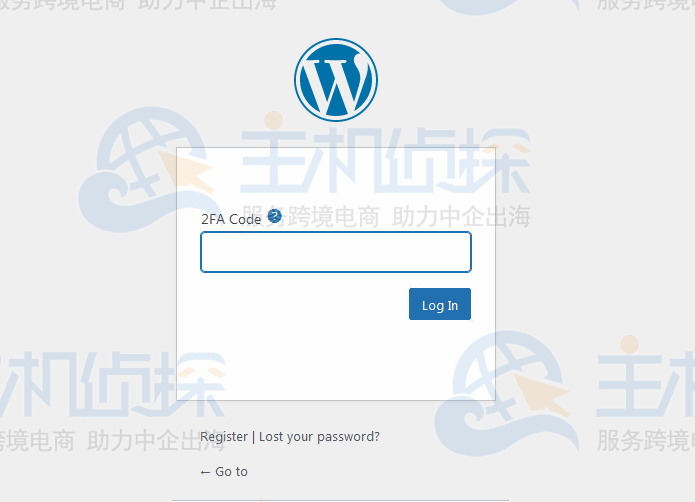Click the Log In button
This screenshot has width=695, height=502.
click(x=440, y=304)
